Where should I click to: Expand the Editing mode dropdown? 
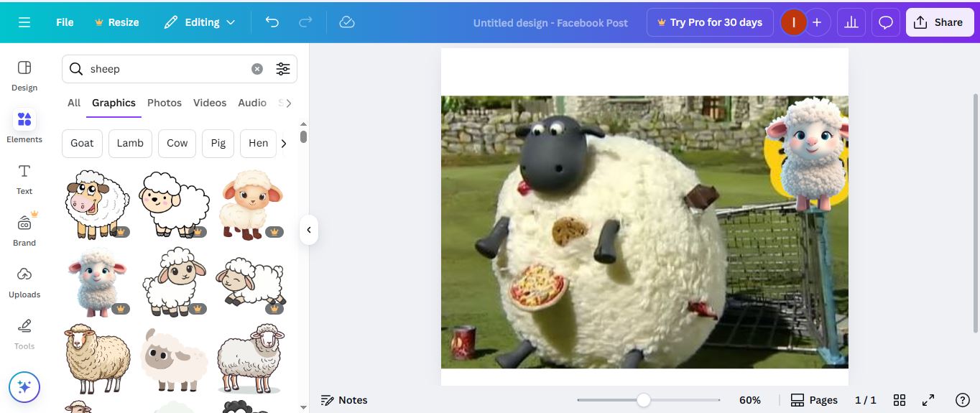pos(200,22)
